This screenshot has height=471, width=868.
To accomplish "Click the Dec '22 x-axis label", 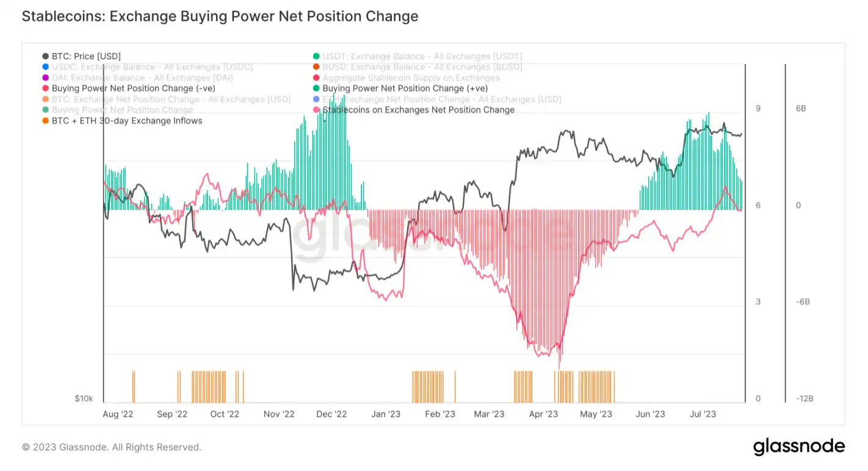I will click(333, 414).
